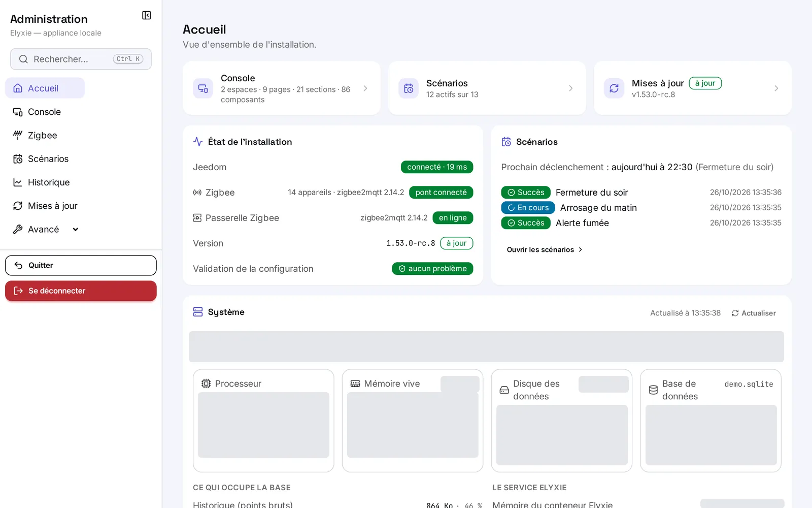Expand the Avancé submenu chevron

pyautogui.click(x=76, y=229)
